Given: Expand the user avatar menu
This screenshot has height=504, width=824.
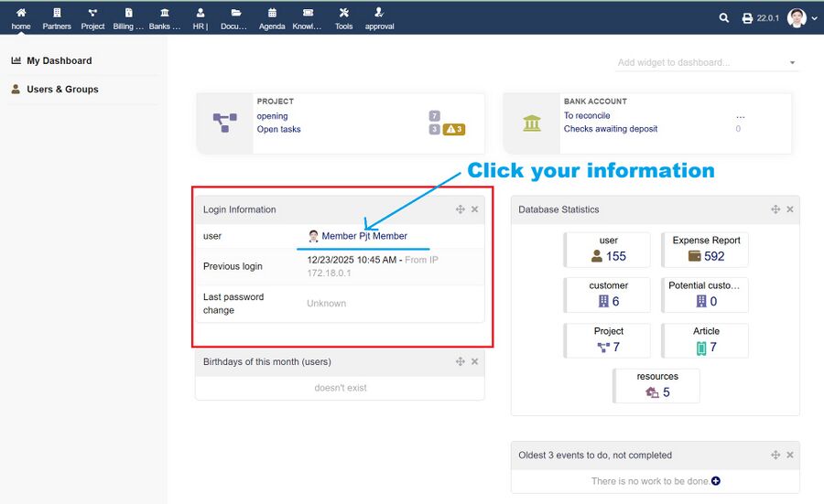Looking at the screenshot, I should coord(802,18).
